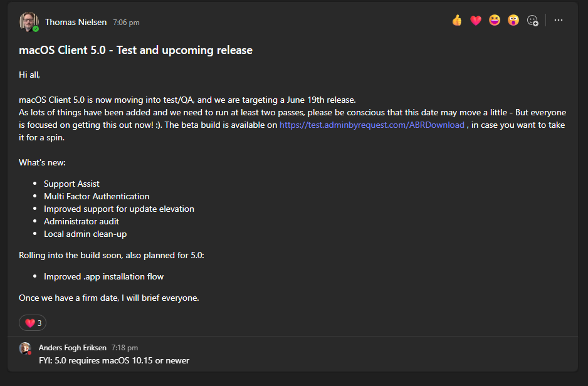Click the Thomas Nielsen sender name
588x386 pixels.
coord(76,22)
